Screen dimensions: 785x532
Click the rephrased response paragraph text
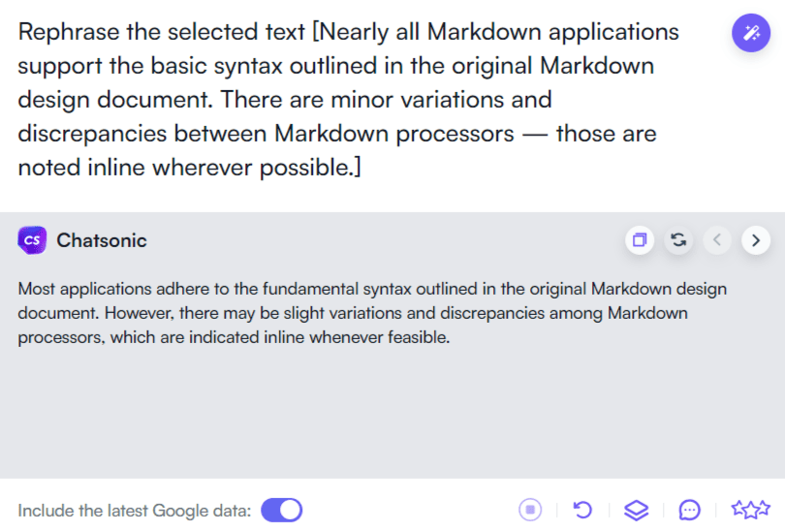coord(372,313)
